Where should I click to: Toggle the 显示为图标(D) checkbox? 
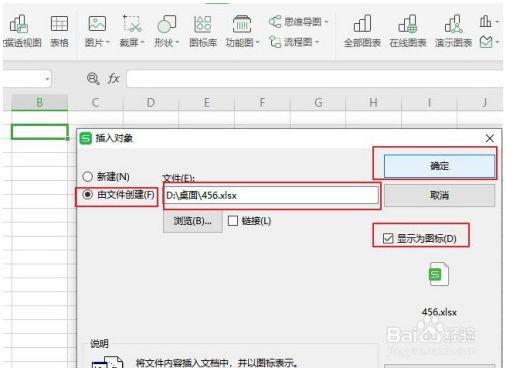coord(388,238)
